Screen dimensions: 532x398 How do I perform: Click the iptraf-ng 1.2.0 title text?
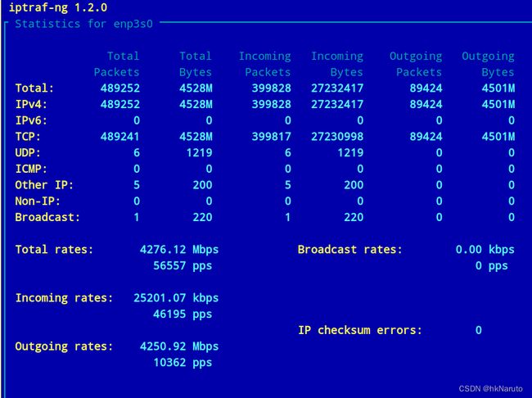(x=58, y=8)
